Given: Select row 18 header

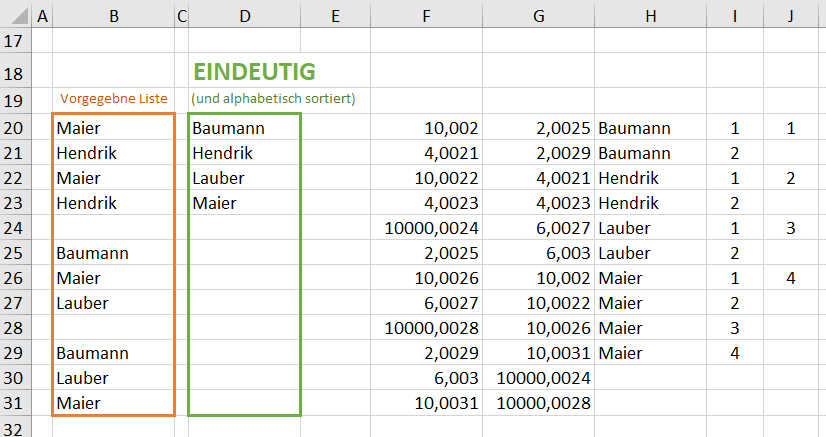Looking at the screenshot, I should tap(14, 73).
